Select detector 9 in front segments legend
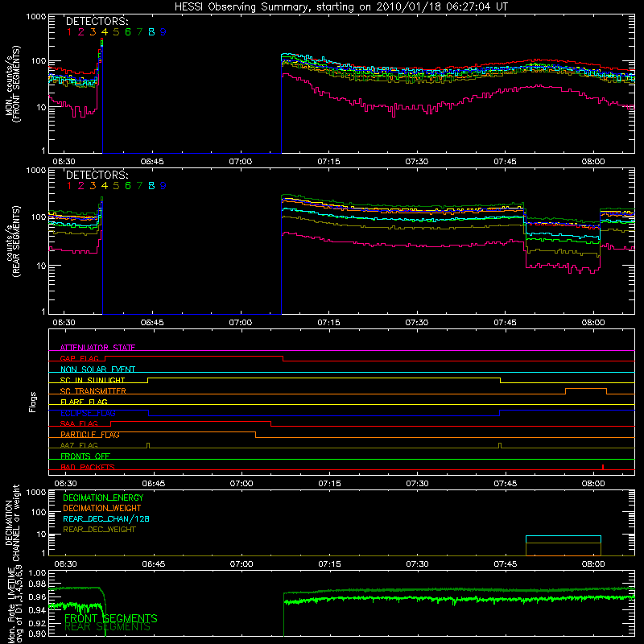 [x=163, y=32]
